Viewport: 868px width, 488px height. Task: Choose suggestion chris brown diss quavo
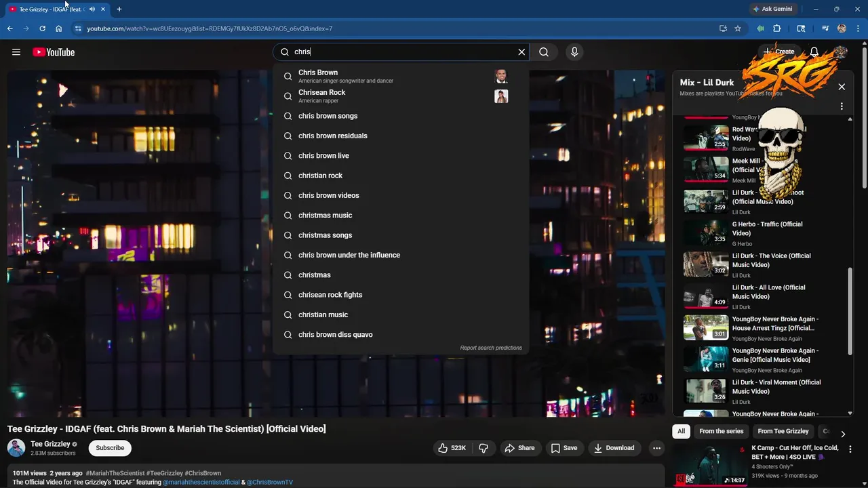click(401, 335)
